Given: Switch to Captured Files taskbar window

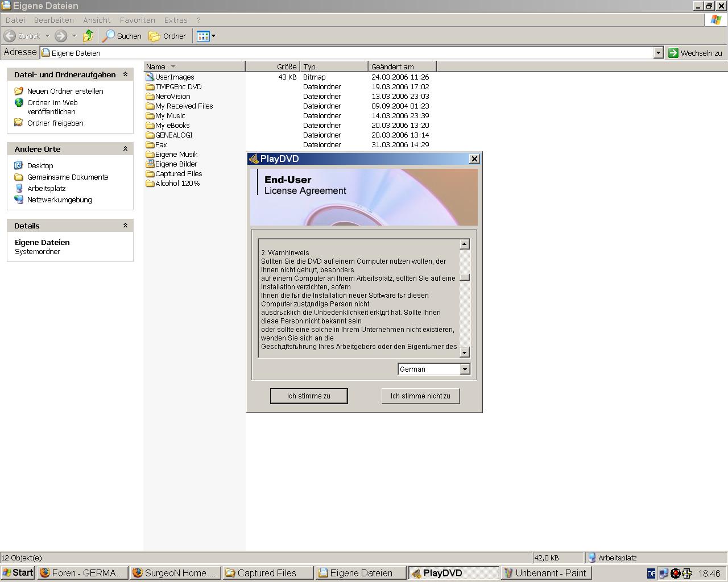Looking at the screenshot, I should [267, 573].
